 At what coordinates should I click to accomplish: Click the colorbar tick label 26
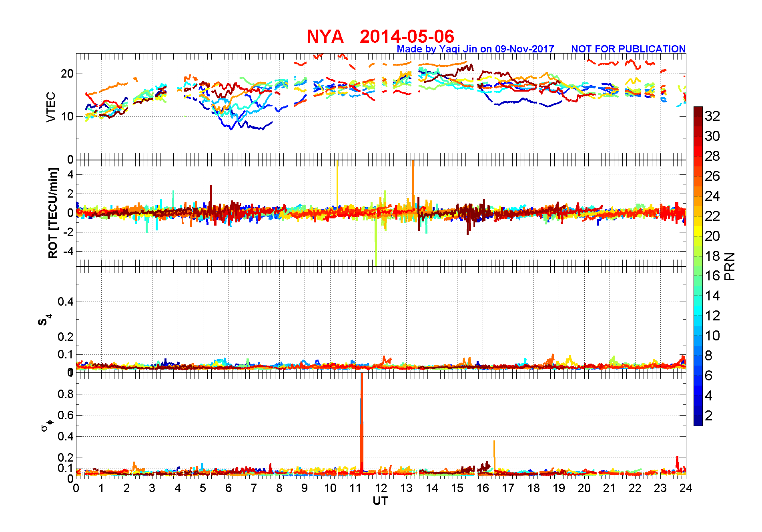pyautogui.click(x=712, y=176)
